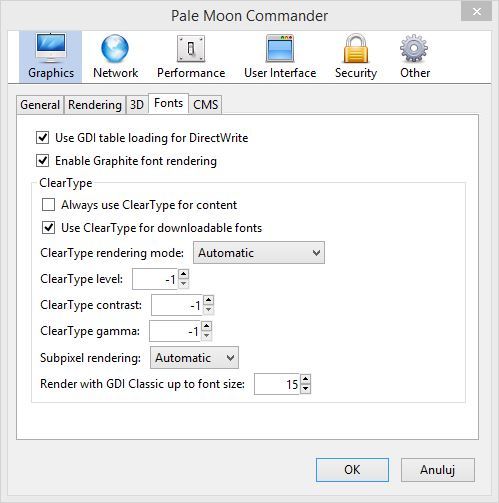Open the Network globe category
499x503 pixels.
[115, 57]
